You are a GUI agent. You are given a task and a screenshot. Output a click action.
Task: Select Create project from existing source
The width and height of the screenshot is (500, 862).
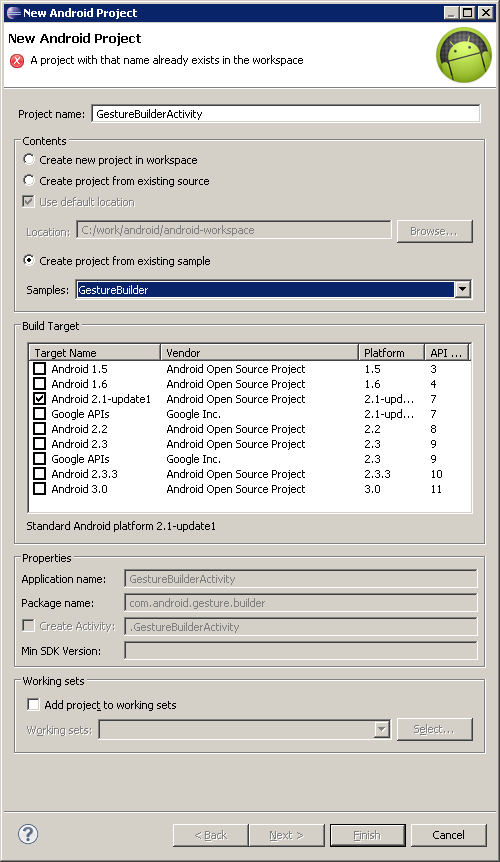coord(29,180)
